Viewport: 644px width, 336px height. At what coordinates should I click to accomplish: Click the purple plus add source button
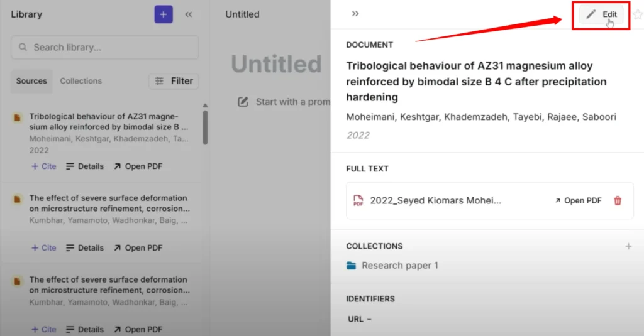click(x=164, y=14)
